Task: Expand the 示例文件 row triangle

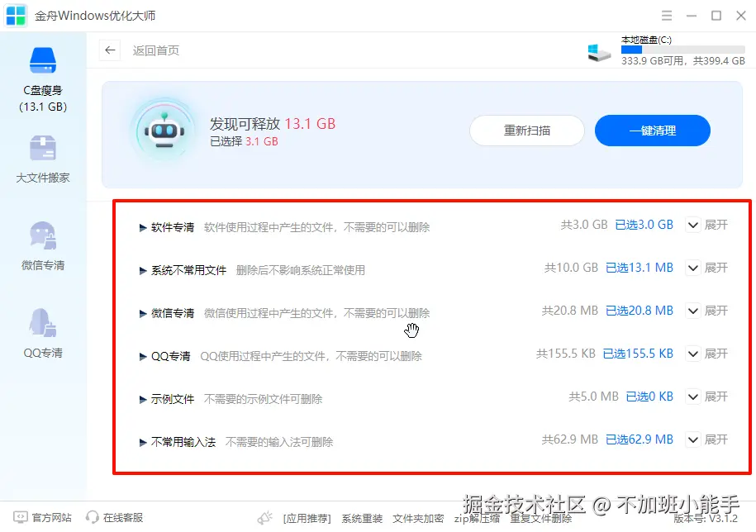Action: 143,399
